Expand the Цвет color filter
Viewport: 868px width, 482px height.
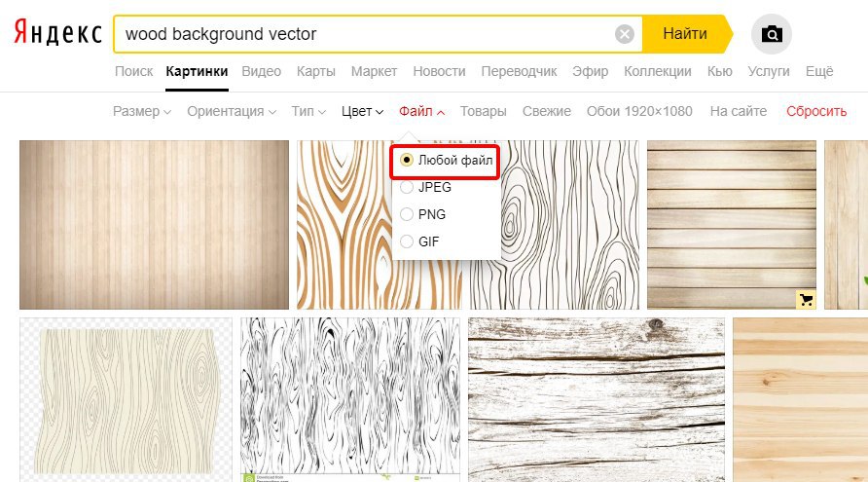(362, 111)
